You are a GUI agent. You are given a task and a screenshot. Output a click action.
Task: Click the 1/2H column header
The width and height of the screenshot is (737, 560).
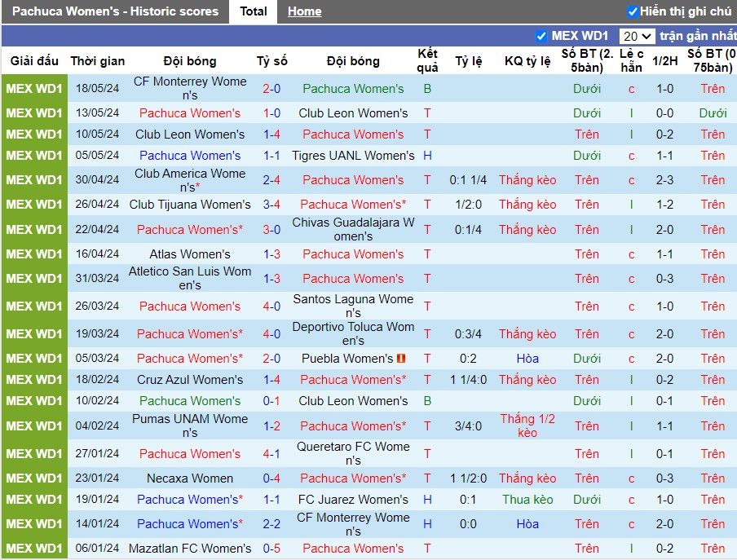pyautogui.click(x=665, y=61)
